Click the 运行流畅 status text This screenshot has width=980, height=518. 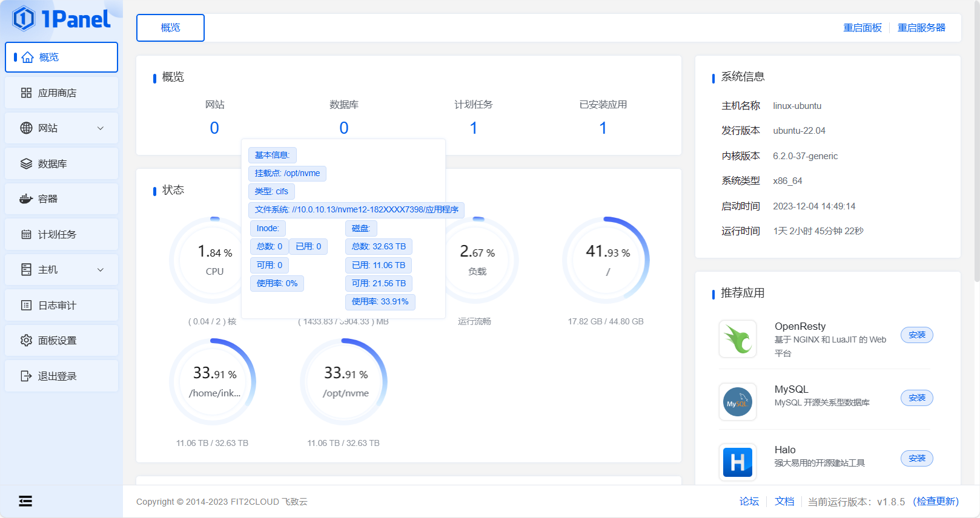point(475,321)
